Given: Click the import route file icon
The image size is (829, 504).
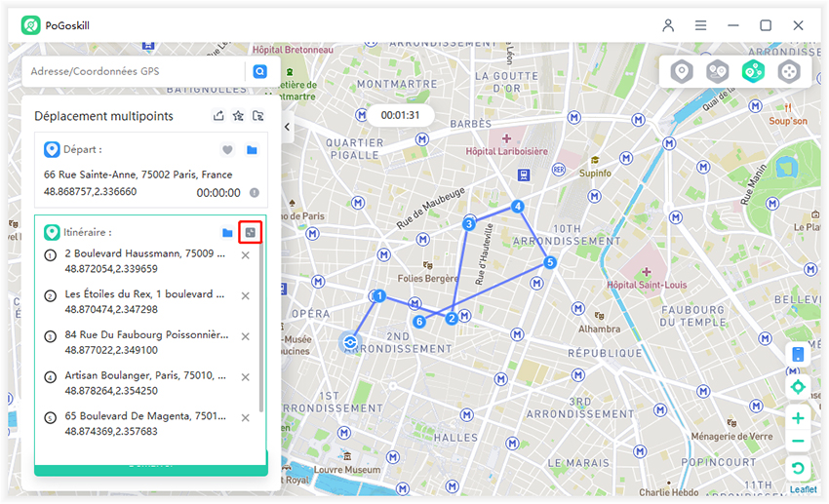Looking at the screenshot, I should click(x=258, y=116).
